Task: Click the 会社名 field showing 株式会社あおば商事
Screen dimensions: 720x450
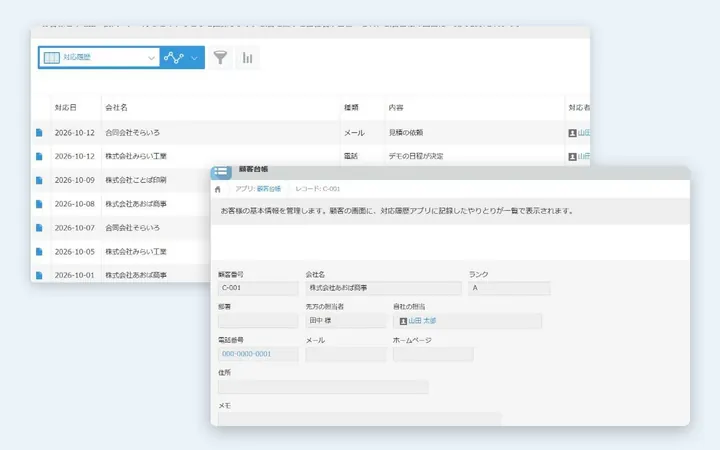Action: (x=383, y=288)
